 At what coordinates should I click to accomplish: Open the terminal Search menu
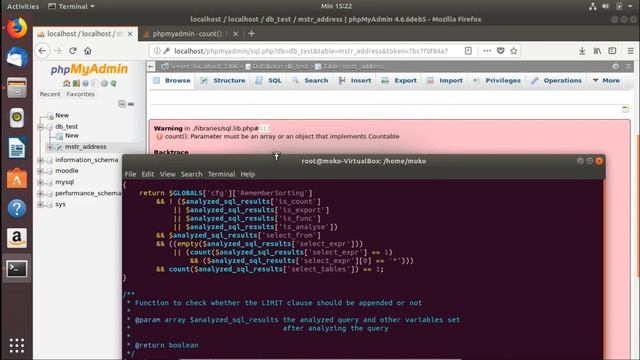pyautogui.click(x=191, y=174)
